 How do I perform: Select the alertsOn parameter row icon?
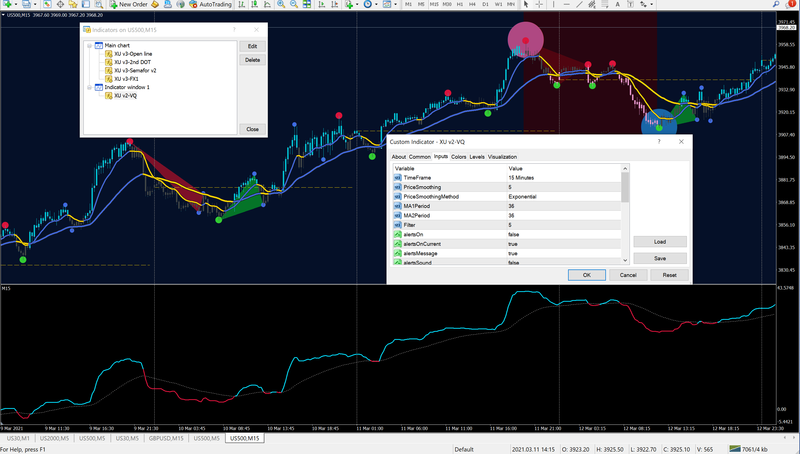(397, 234)
